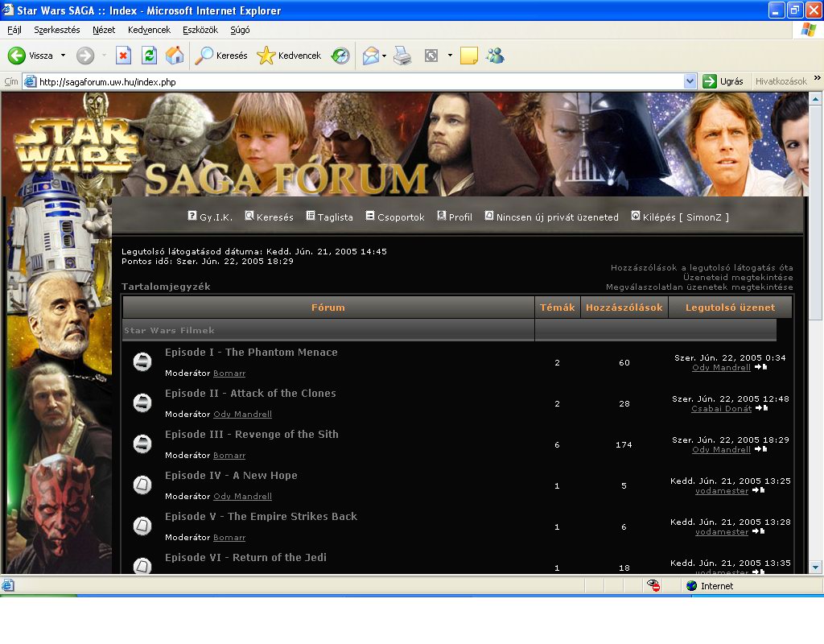Click latest-post arrow icon for Episode V
Viewport: 824px width, 644px height.
click(x=758, y=531)
